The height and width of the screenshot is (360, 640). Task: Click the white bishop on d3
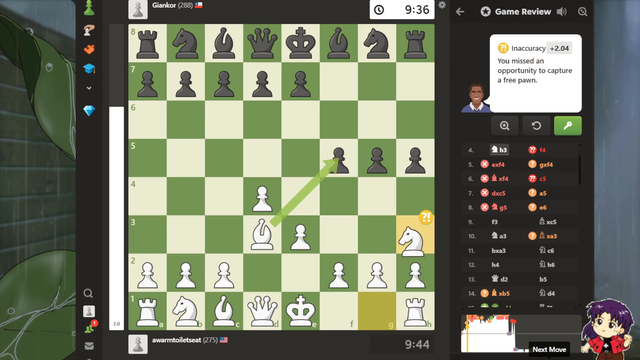pos(262,234)
